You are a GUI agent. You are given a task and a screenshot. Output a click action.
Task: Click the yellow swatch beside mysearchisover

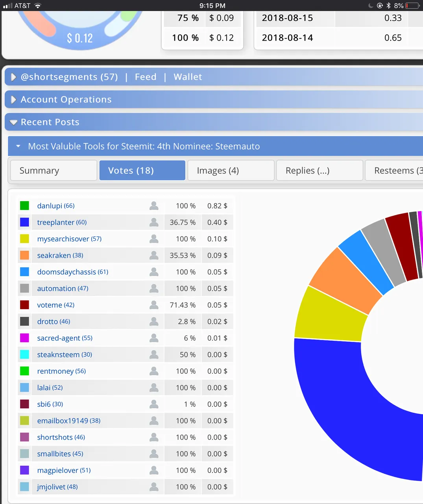point(24,239)
